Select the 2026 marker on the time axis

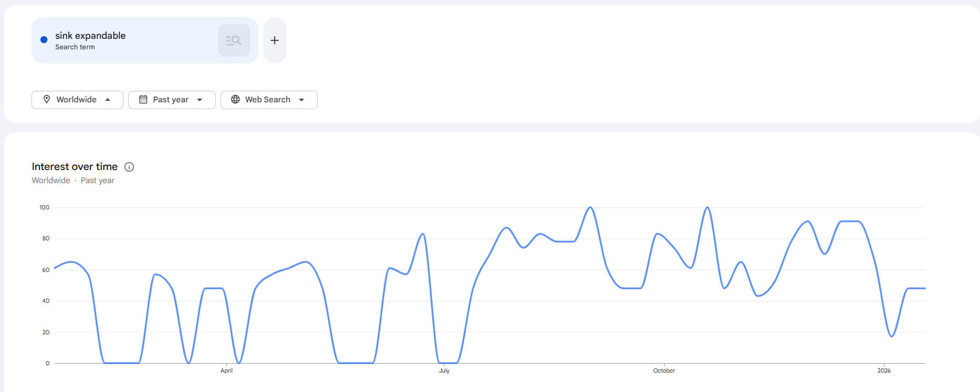pos(884,370)
